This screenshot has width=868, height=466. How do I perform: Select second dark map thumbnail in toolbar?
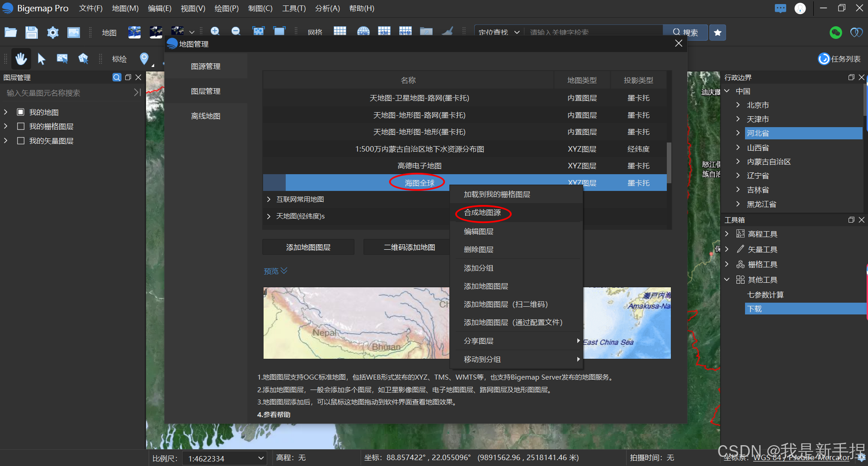156,32
